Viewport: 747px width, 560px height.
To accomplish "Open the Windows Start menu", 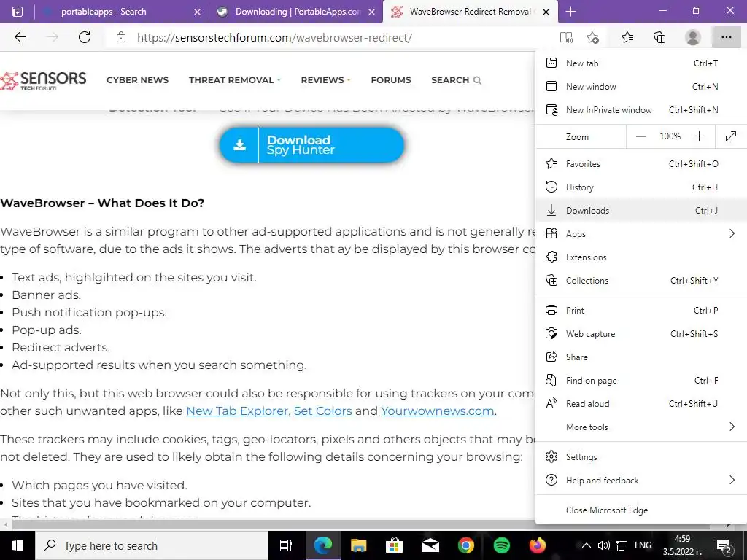I will point(18,545).
